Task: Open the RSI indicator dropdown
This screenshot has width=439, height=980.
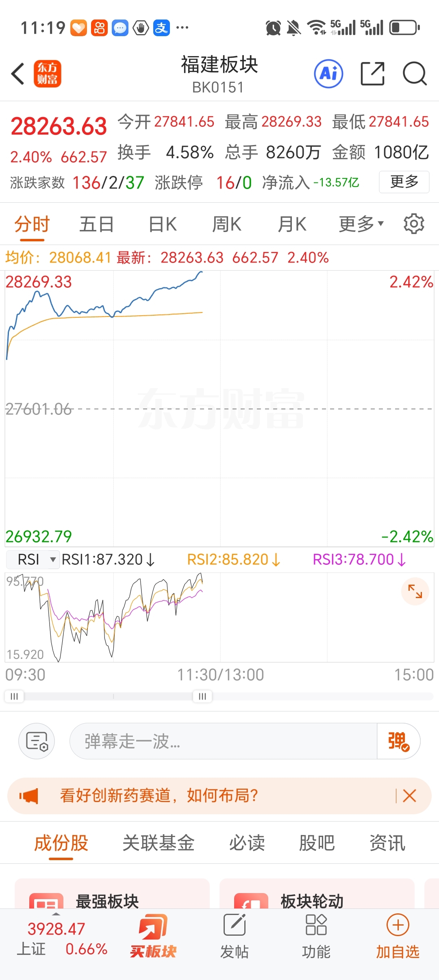Action: tap(33, 559)
